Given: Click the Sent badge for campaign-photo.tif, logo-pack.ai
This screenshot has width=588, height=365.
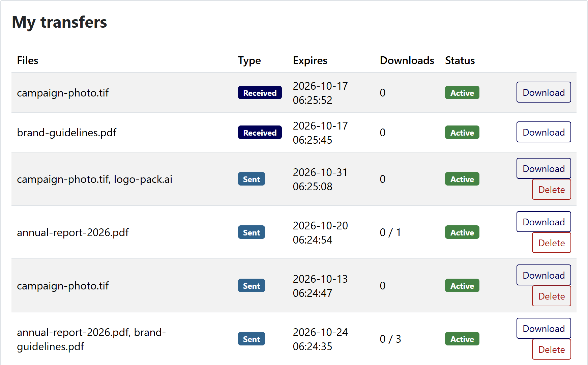Looking at the screenshot, I should 251,179.
